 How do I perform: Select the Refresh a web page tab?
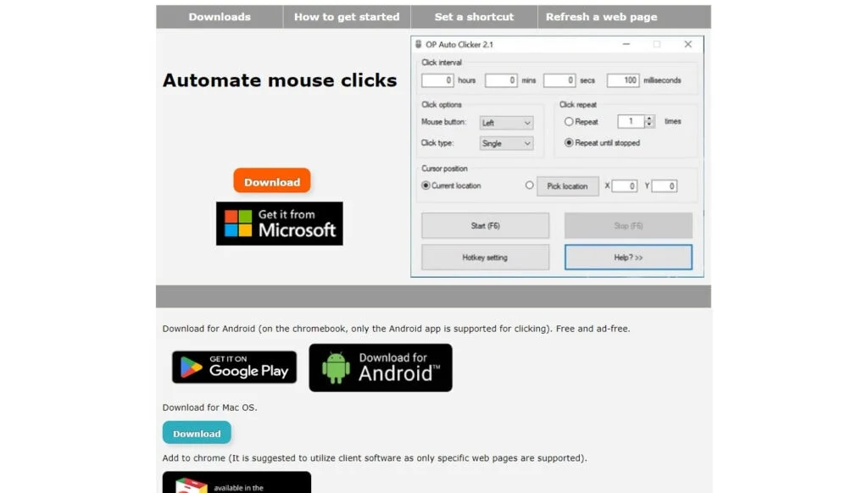point(602,17)
